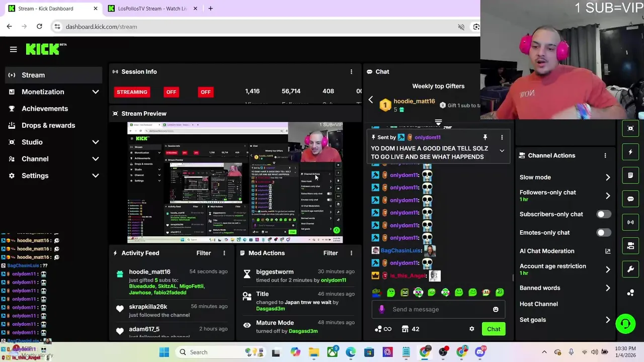Screen dimensions: 644x362
Task: Click the shop icon showing 42
Action: [x=410, y=329]
